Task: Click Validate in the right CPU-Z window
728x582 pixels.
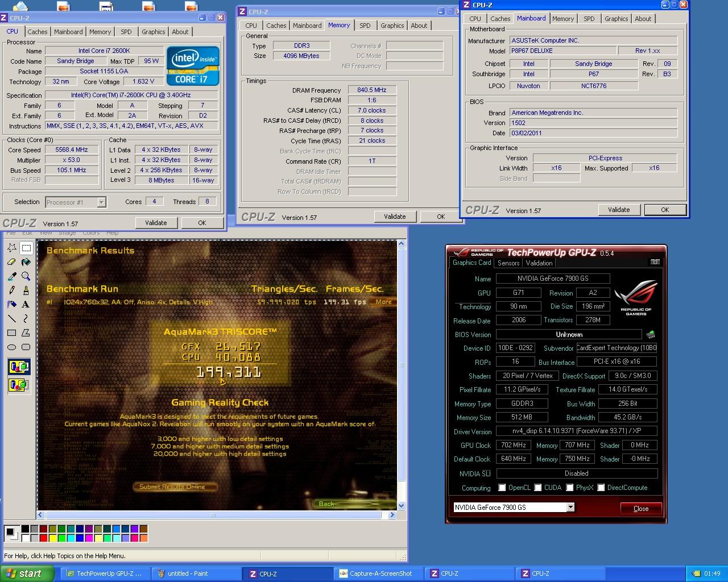Action: click(x=619, y=210)
